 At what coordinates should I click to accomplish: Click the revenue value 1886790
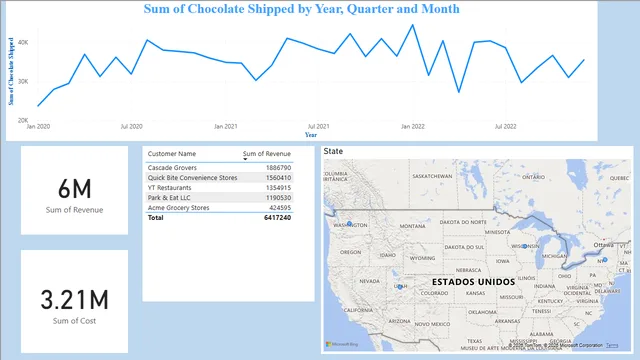pos(278,168)
